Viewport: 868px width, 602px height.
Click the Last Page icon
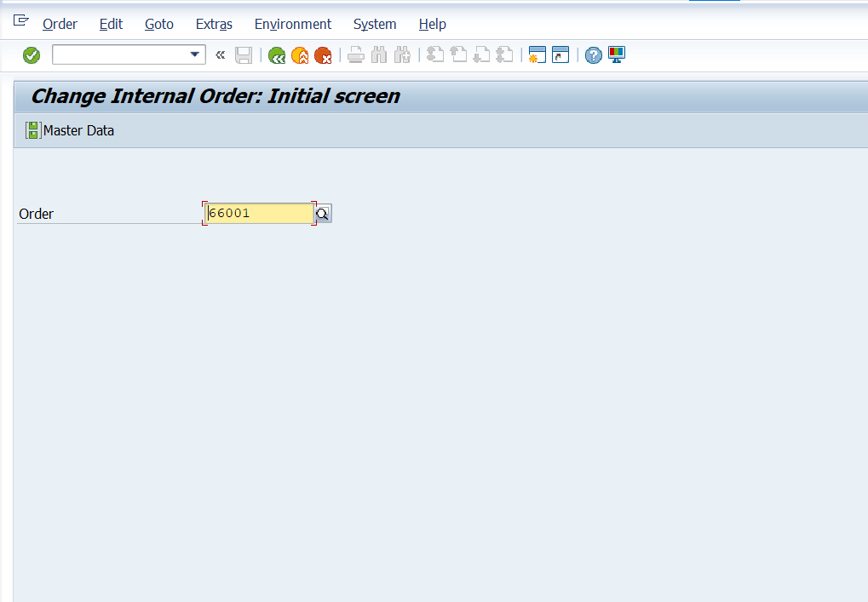pyautogui.click(x=504, y=54)
